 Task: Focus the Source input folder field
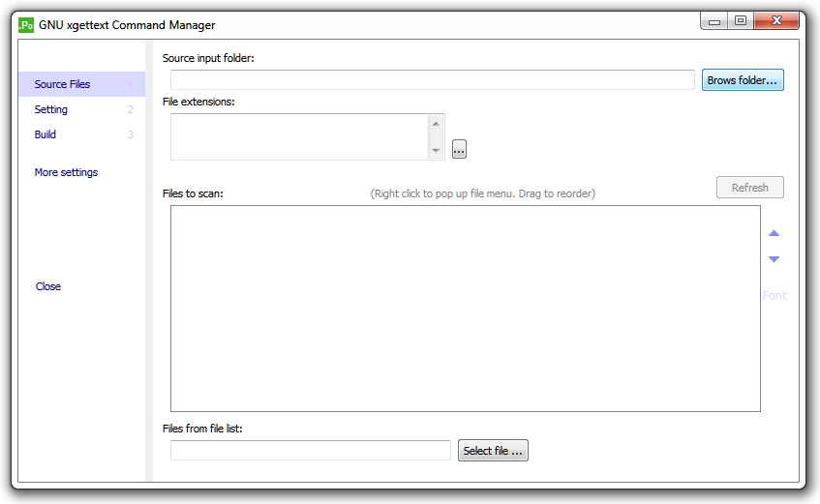433,80
